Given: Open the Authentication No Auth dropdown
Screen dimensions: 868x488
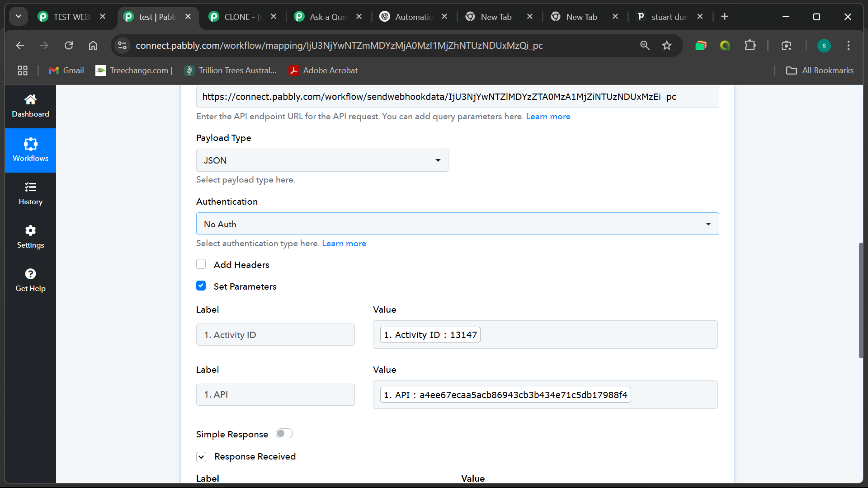Looking at the screenshot, I should [x=458, y=224].
